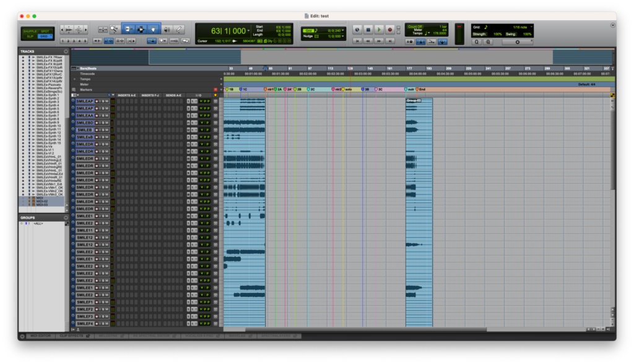The height and width of the screenshot is (364, 634).
Task: Select the Trim tool
Action: tap(128, 29)
